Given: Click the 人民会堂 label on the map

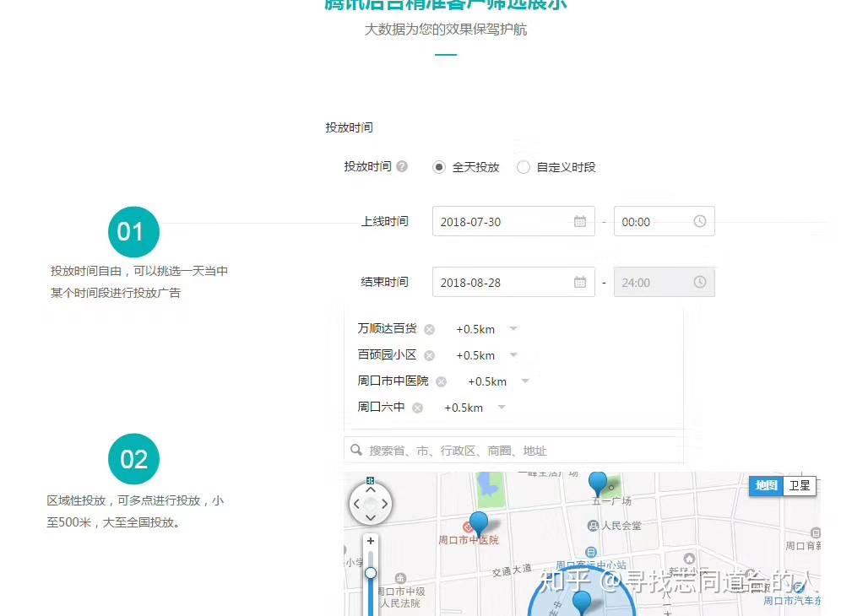Looking at the screenshot, I should coord(621,526).
